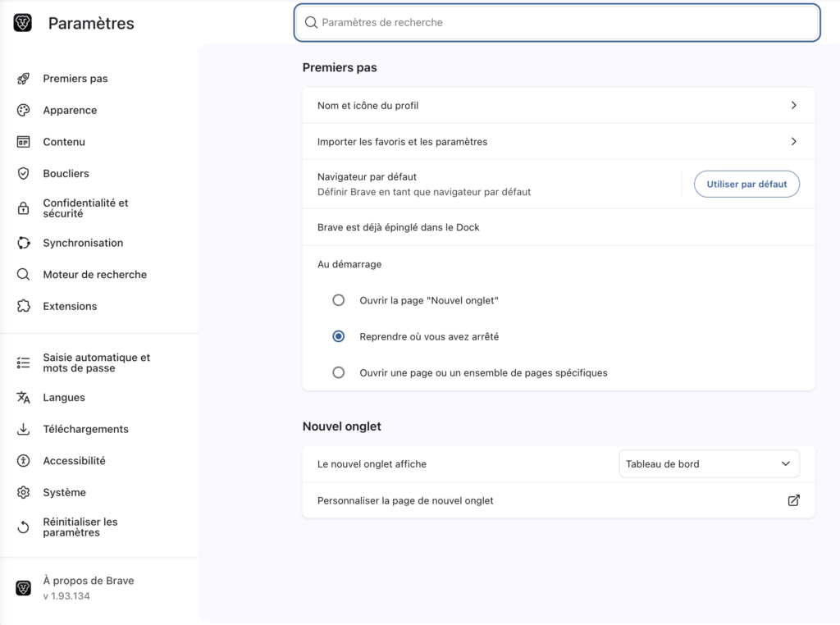Click the Brave version number v 1.93.134
This screenshot has height=625, width=840.
[x=66, y=596]
